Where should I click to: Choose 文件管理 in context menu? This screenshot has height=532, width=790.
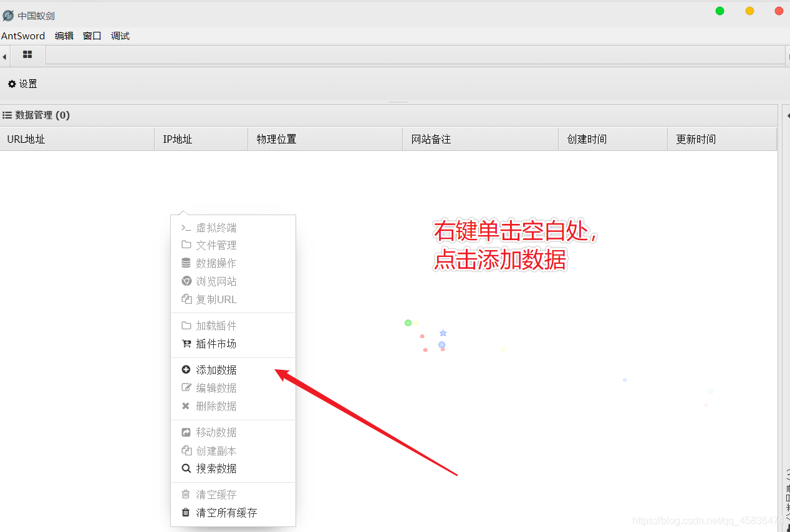(233, 245)
